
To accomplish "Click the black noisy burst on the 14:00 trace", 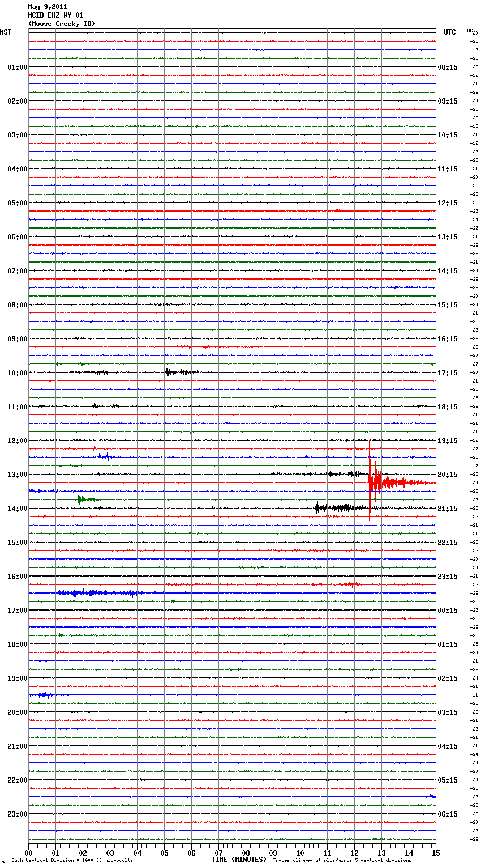I will (342, 508).
